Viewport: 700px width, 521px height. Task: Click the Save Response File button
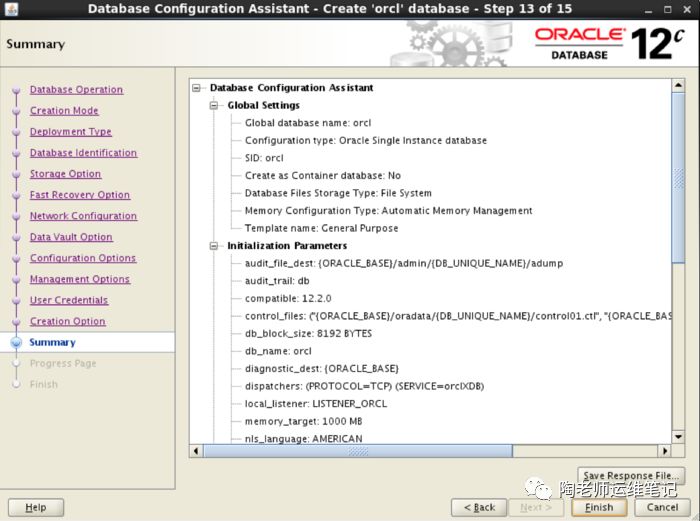(x=631, y=476)
